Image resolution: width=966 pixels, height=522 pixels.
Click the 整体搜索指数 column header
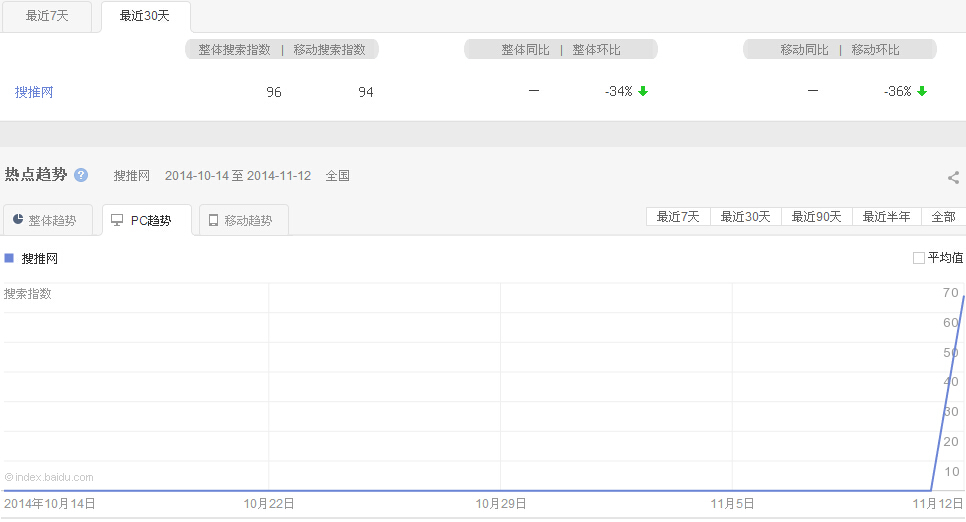(233, 49)
